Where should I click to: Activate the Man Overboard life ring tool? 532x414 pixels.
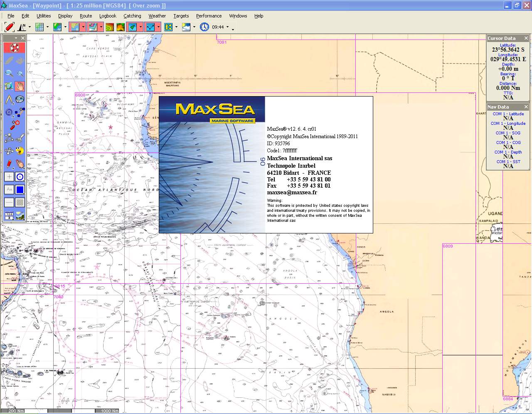tap(15, 47)
